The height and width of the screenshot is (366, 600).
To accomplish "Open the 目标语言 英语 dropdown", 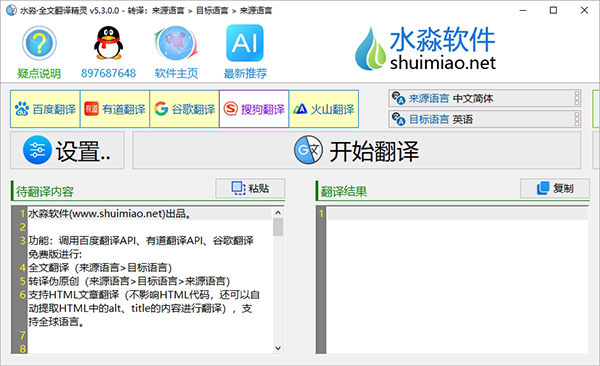I will tap(484, 119).
